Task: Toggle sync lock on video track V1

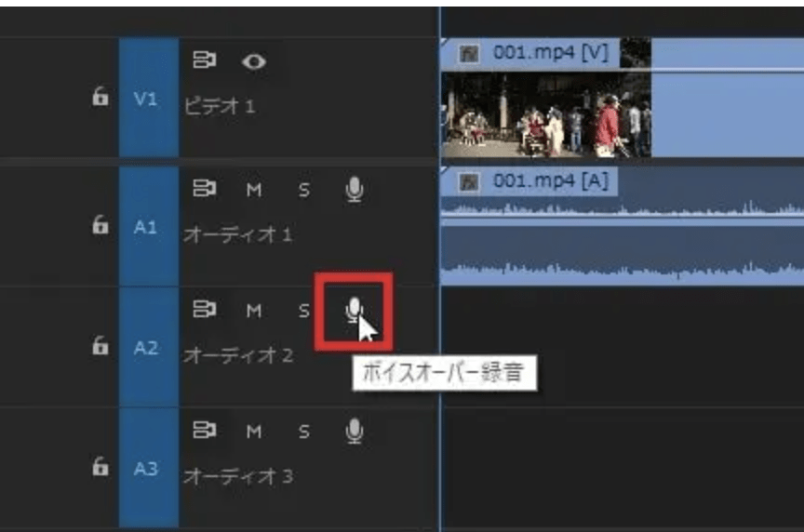Action: 203,61
